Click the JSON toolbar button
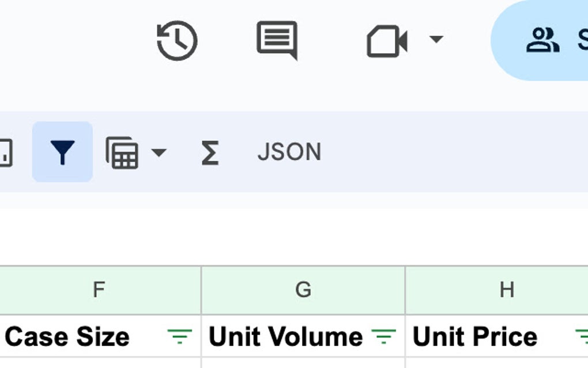This screenshot has height=368, width=588. coord(289,152)
